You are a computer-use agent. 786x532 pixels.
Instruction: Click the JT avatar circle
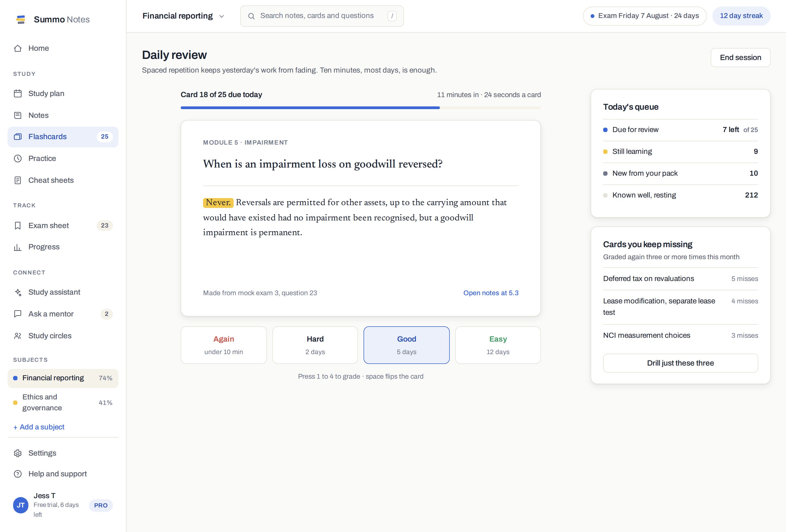[21, 505]
